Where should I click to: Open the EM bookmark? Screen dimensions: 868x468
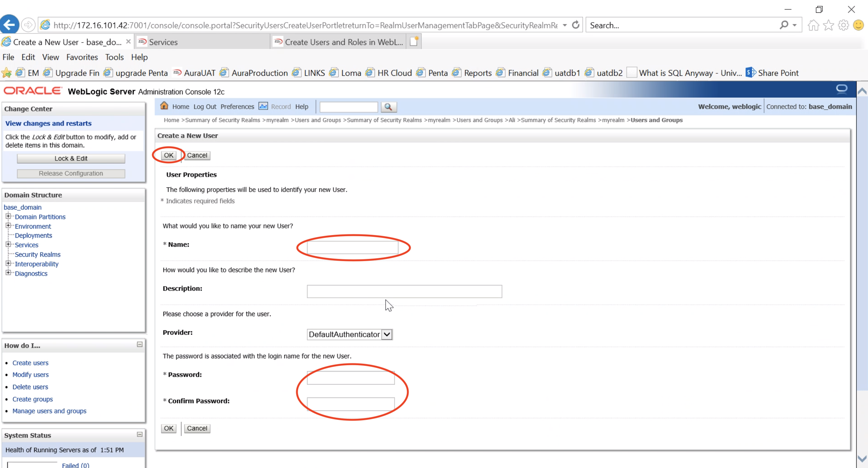click(27, 73)
